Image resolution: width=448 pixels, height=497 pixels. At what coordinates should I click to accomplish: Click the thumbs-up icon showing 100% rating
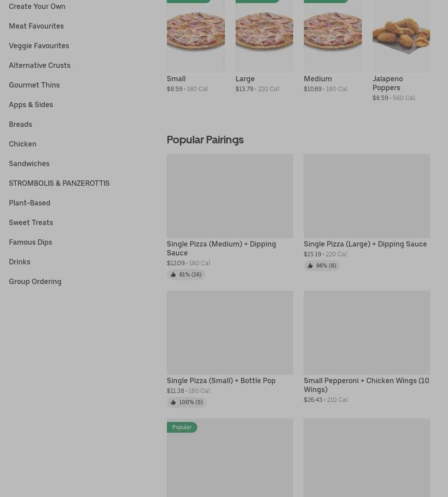click(x=173, y=402)
